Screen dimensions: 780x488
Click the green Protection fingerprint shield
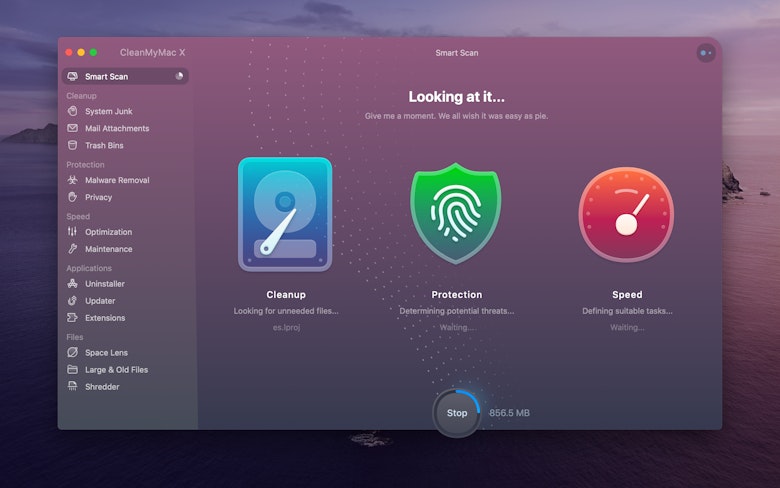click(x=456, y=213)
